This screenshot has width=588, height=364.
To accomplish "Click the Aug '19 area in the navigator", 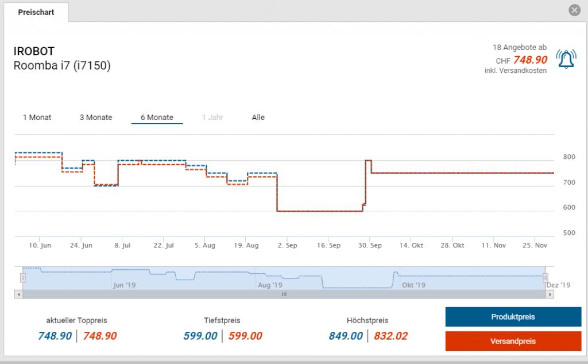I will pyautogui.click(x=270, y=285).
